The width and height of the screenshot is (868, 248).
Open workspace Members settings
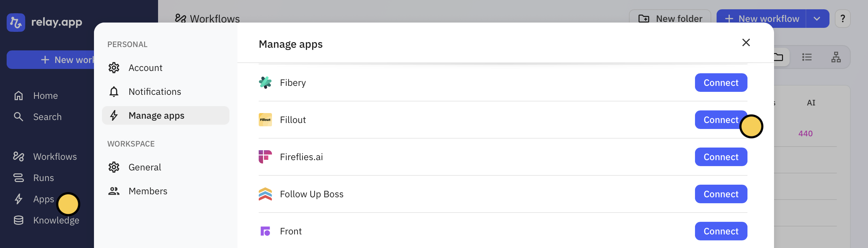point(147,191)
